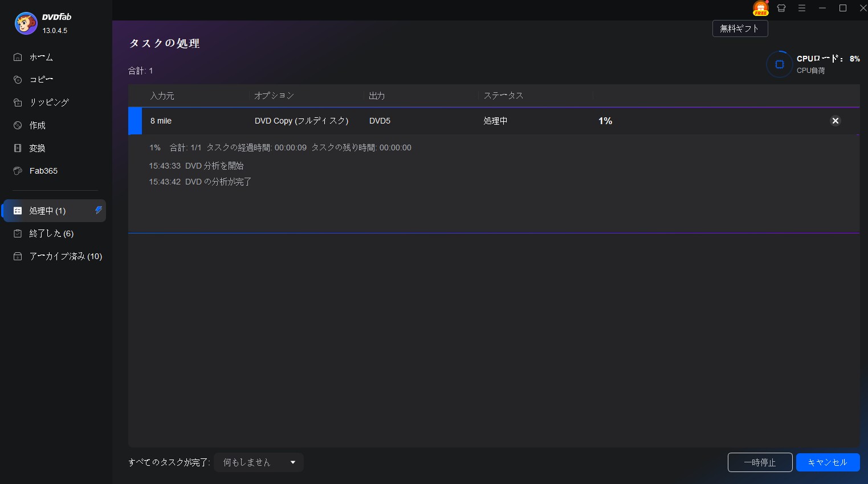Screen dimensions: 868x484
Task: Open the hamburger main menu
Action: point(802,9)
